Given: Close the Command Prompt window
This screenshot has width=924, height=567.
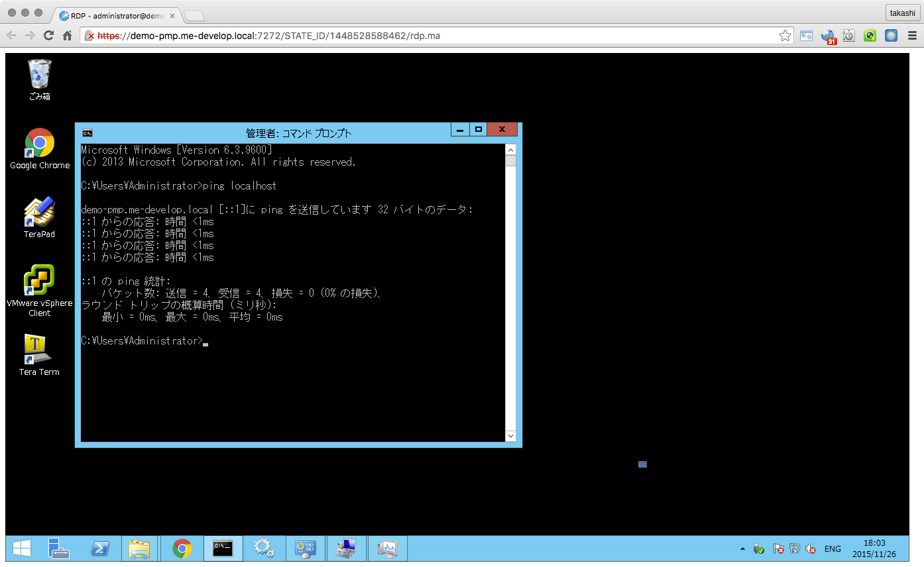Looking at the screenshot, I should click(x=502, y=130).
